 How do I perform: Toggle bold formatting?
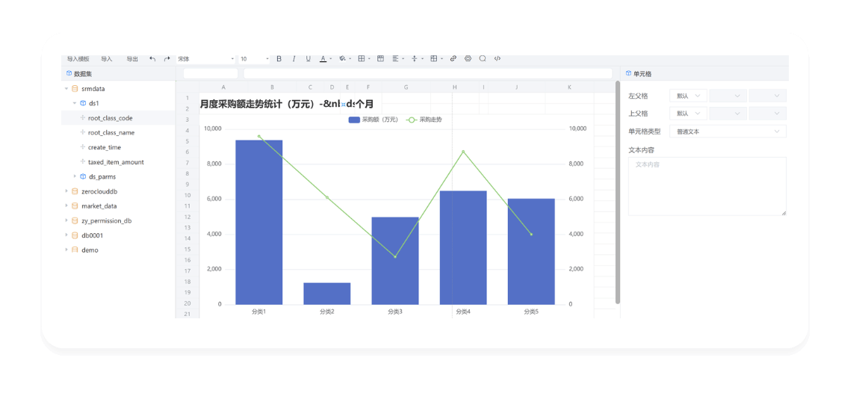pos(279,58)
